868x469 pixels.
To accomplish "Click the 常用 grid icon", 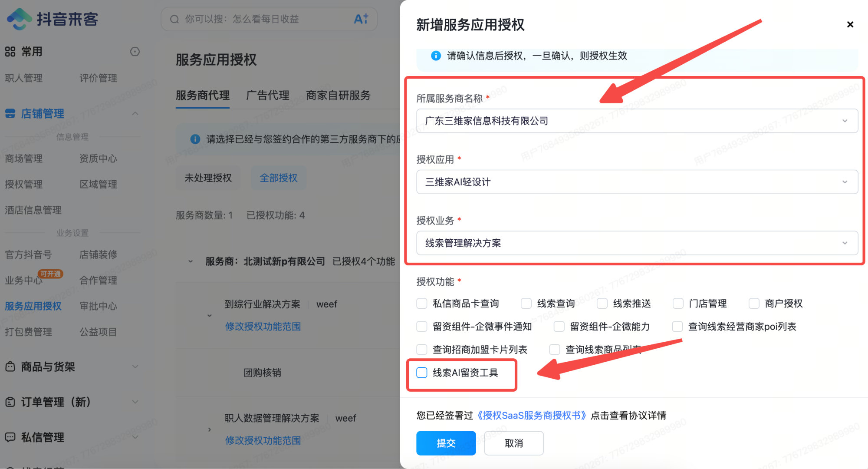I will (10, 52).
